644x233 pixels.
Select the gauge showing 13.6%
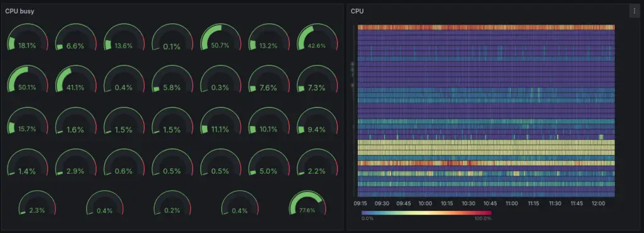(124, 38)
